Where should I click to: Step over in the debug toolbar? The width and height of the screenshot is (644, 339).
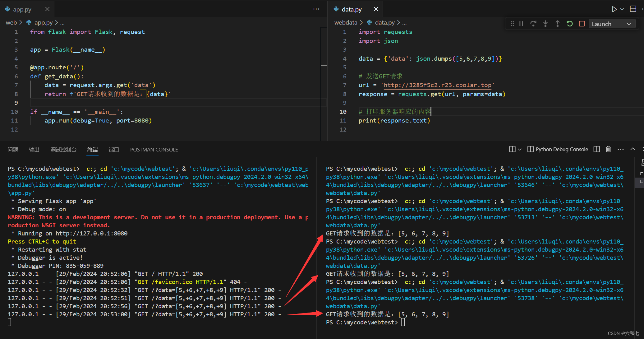pyautogui.click(x=533, y=24)
